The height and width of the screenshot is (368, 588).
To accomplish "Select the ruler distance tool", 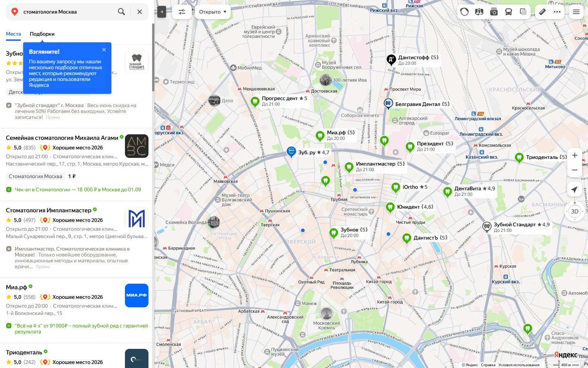I will click(542, 12).
